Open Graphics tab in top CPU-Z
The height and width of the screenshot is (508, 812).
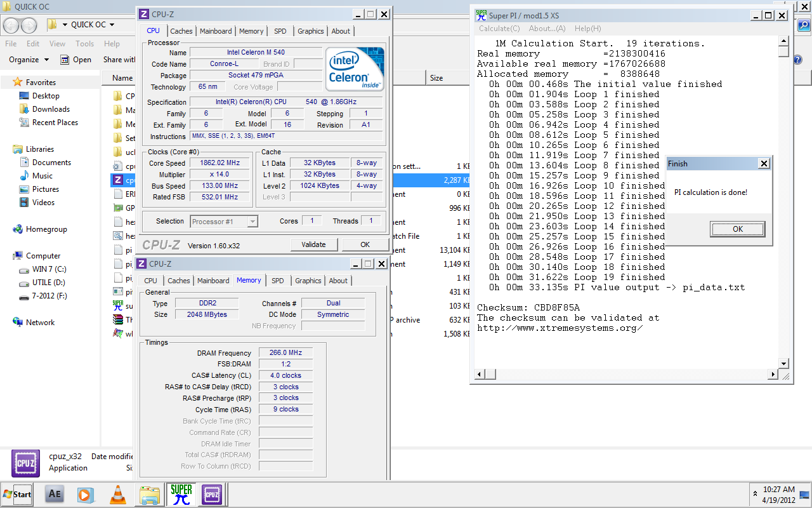click(311, 31)
